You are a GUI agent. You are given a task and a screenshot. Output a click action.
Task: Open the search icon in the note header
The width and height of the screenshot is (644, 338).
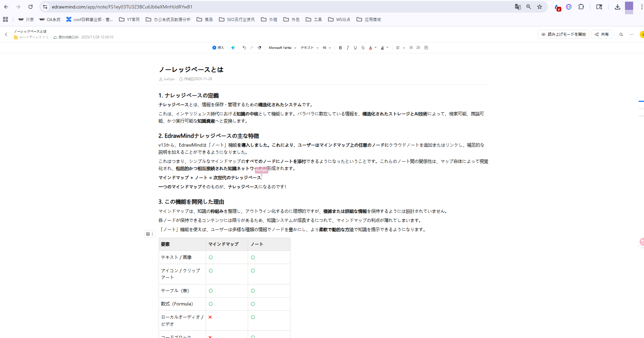621,34
